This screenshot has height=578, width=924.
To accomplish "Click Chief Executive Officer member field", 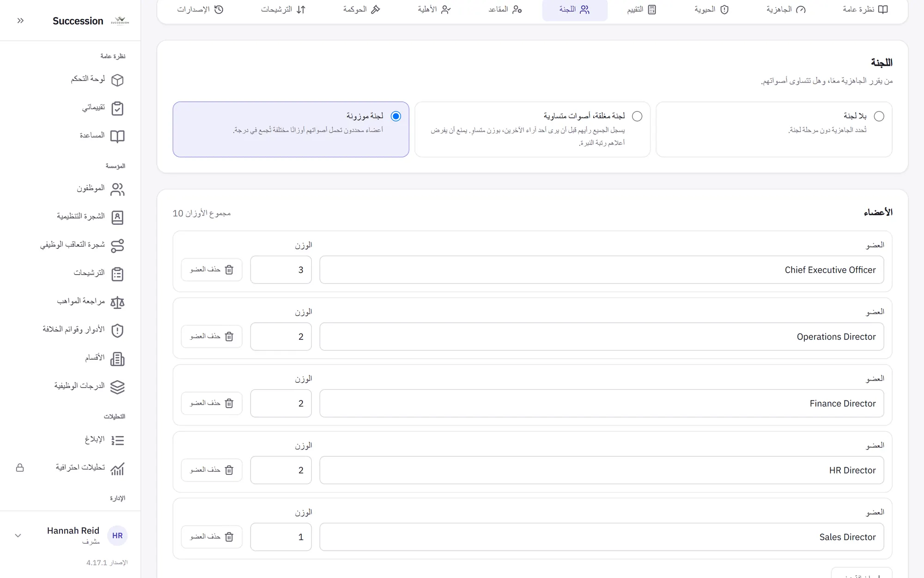I will tap(602, 270).
